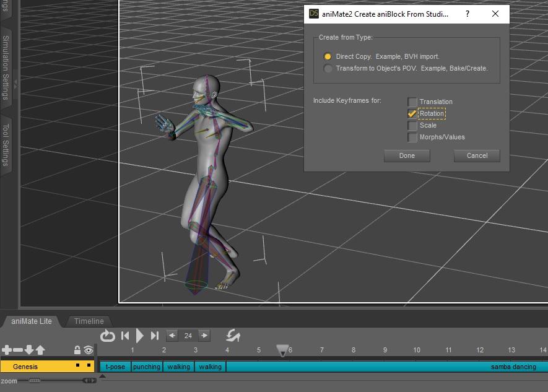Jump to the first frame
The height and width of the screenshot is (392, 548).
tap(125, 336)
